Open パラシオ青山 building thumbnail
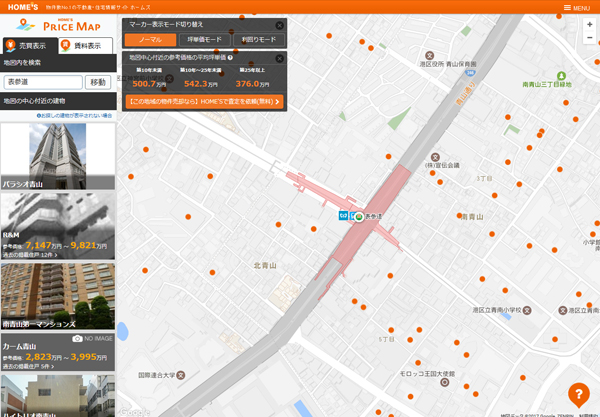Image resolution: width=600 pixels, height=417 pixels. tap(58, 156)
